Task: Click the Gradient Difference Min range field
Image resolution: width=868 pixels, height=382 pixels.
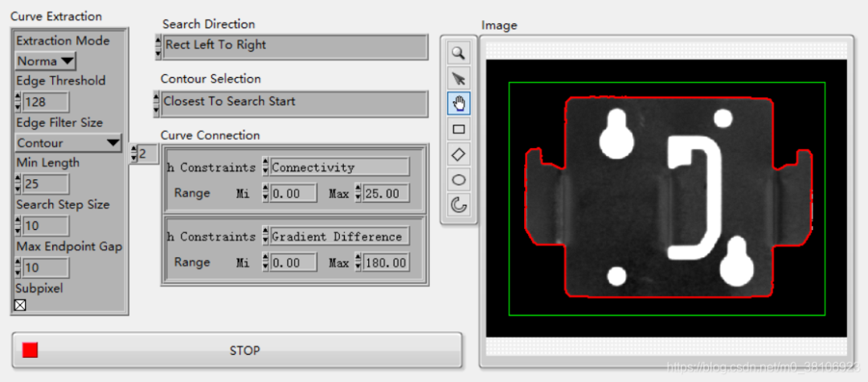Action: coord(293,262)
